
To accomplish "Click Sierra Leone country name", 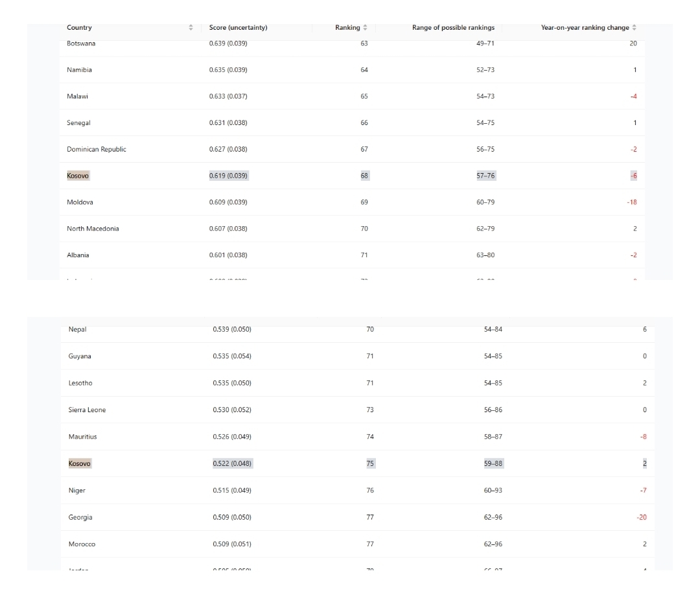I will click(87, 410).
